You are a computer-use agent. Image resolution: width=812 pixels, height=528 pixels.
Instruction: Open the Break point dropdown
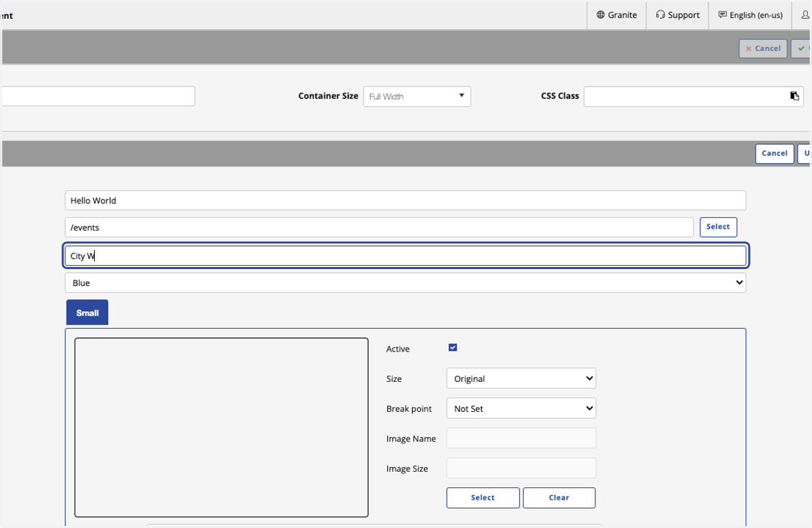click(x=521, y=408)
